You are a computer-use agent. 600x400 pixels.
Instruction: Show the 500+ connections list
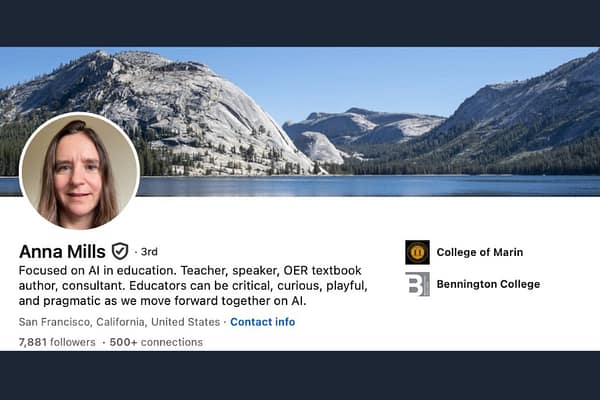pos(156,342)
